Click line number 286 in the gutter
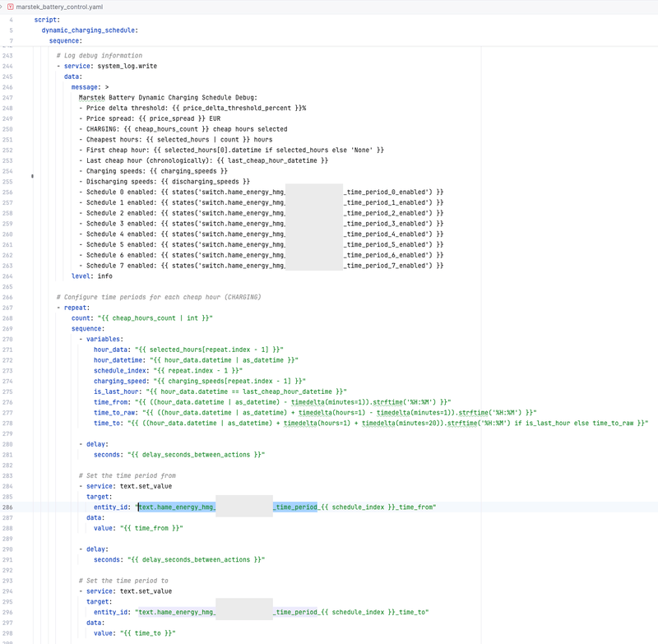The width and height of the screenshot is (658, 644). 7,507
